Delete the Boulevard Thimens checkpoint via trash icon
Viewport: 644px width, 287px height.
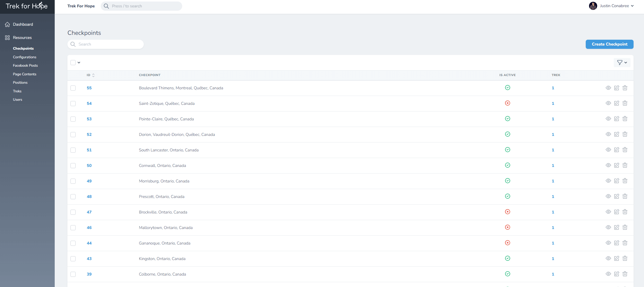pyautogui.click(x=625, y=88)
